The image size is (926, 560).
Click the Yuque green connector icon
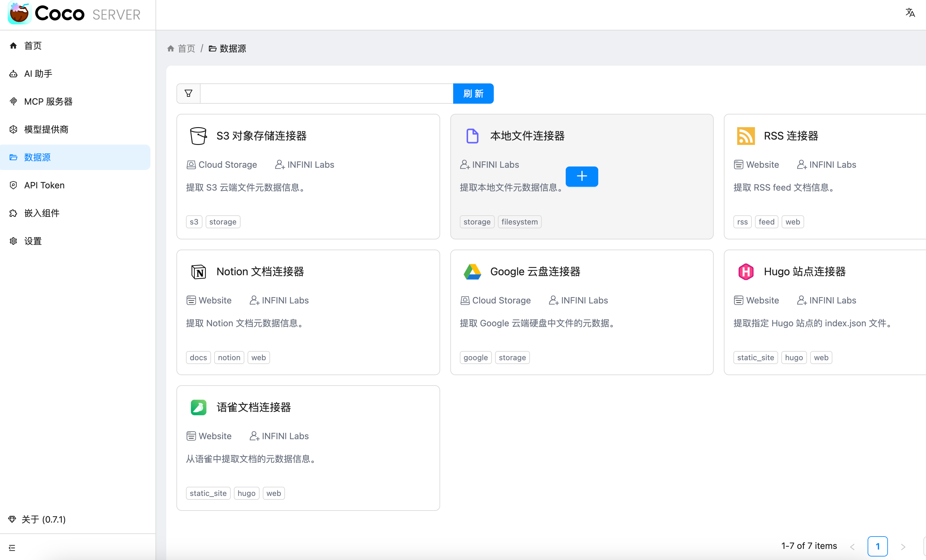click(x=198, y=407)
